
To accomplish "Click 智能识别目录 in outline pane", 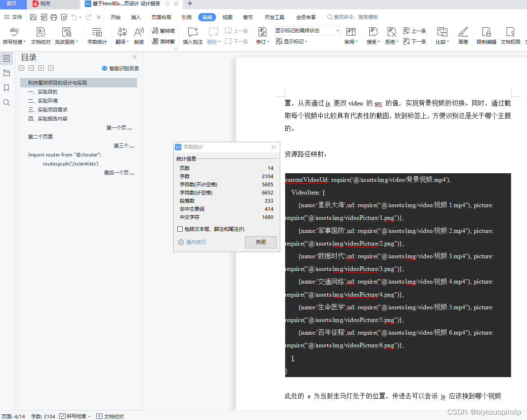I will click(x=121, y=68).
